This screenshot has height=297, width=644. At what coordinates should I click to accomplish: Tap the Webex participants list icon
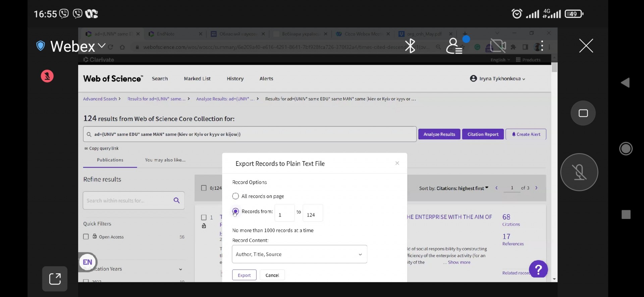coord(454,46)
